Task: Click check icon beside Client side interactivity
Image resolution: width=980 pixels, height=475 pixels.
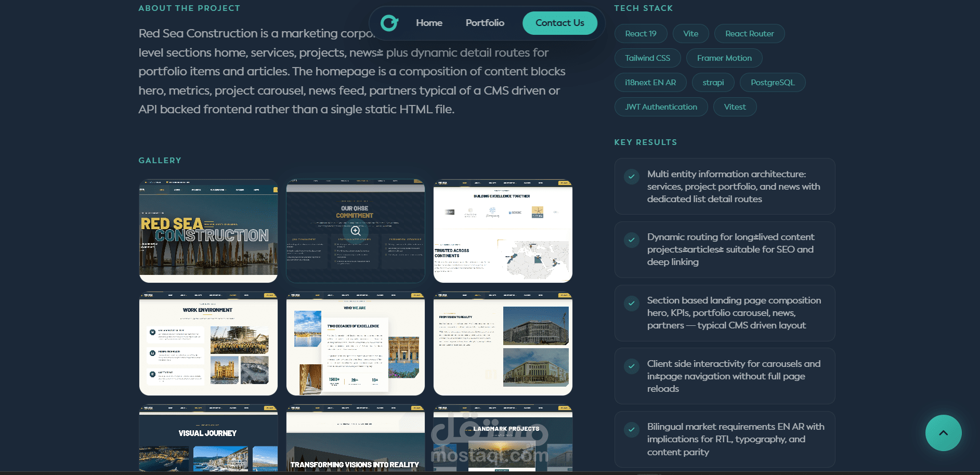Action: click(x=631, y=366)
